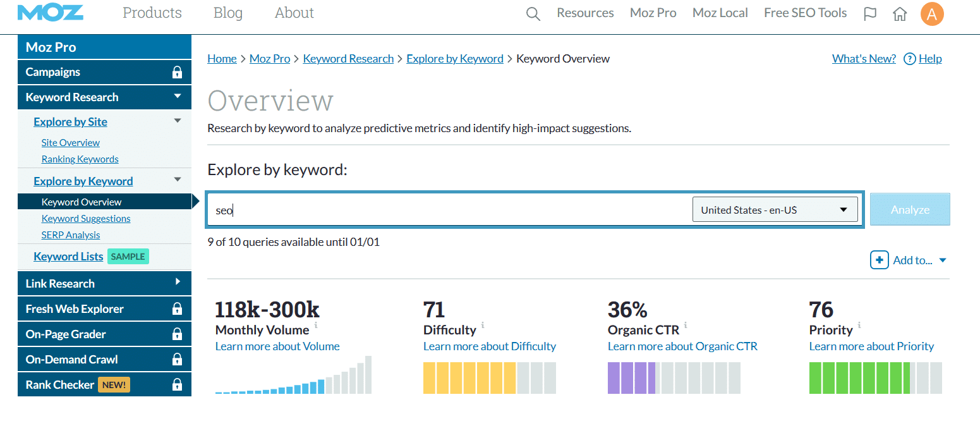
Task: Open the Learn more about Volume link
Action: 277,346
